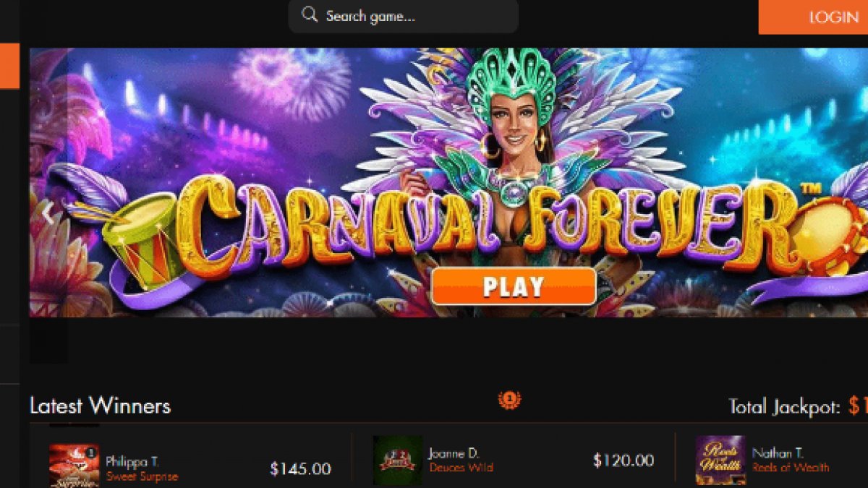
Task: Click the magnifier search icon
Action: click(x=310, y=15)
